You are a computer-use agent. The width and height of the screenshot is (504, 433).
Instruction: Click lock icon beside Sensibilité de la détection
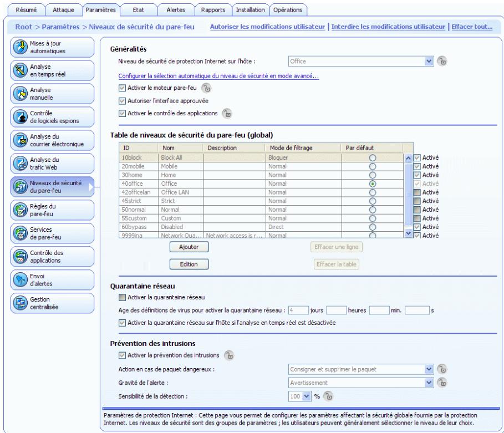(x=328, y=396)
